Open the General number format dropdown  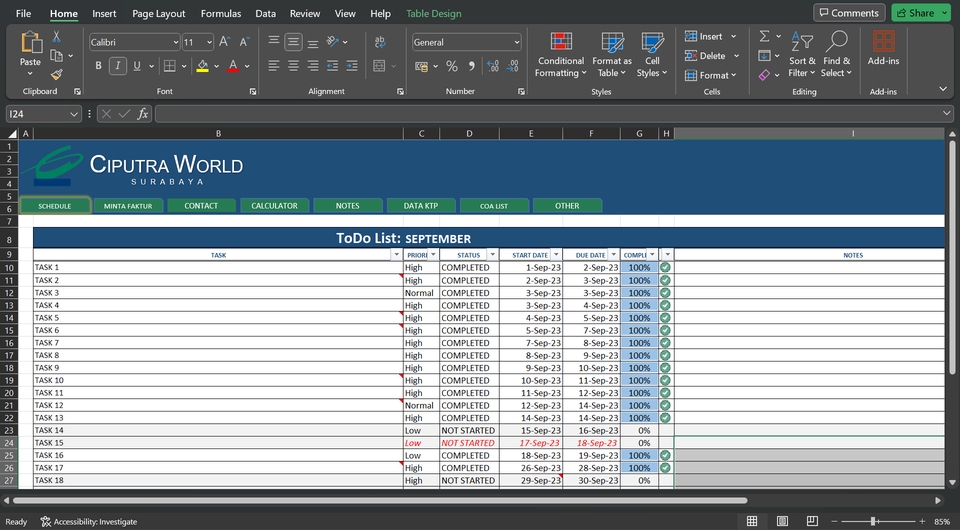coord(517,42)
